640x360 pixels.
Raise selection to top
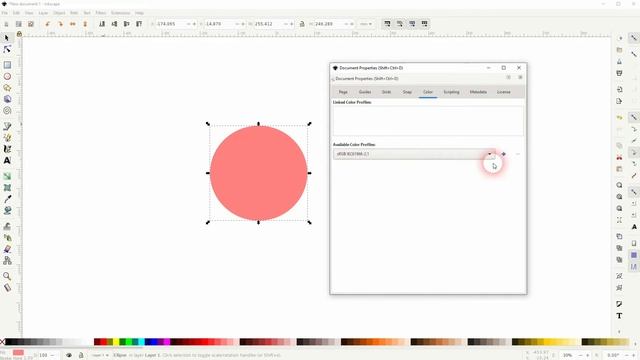(139, 24)
